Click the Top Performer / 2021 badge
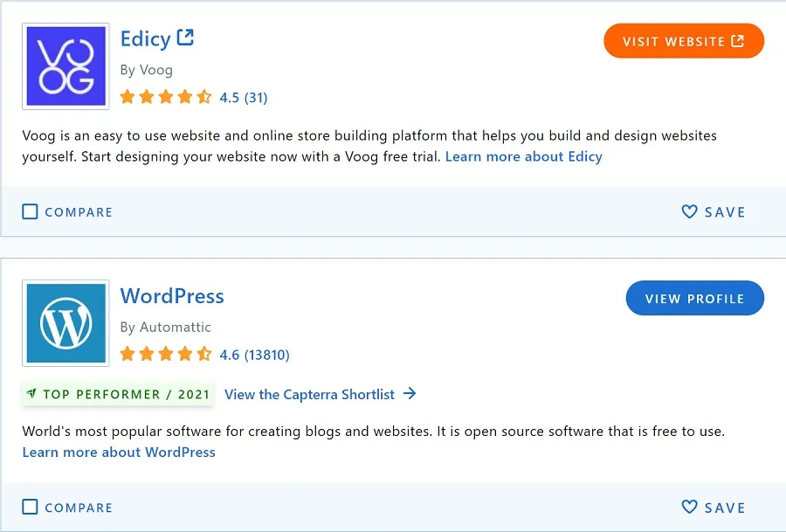This screenshot has width=786, height=532. pyautogui.click(x=118, y=395)
